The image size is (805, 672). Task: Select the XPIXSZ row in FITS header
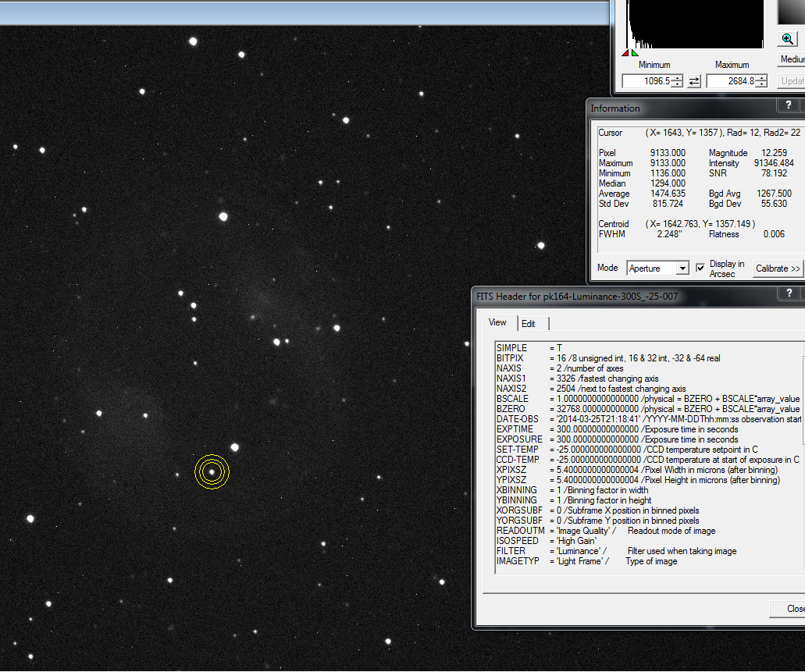[x=648, y=470]
